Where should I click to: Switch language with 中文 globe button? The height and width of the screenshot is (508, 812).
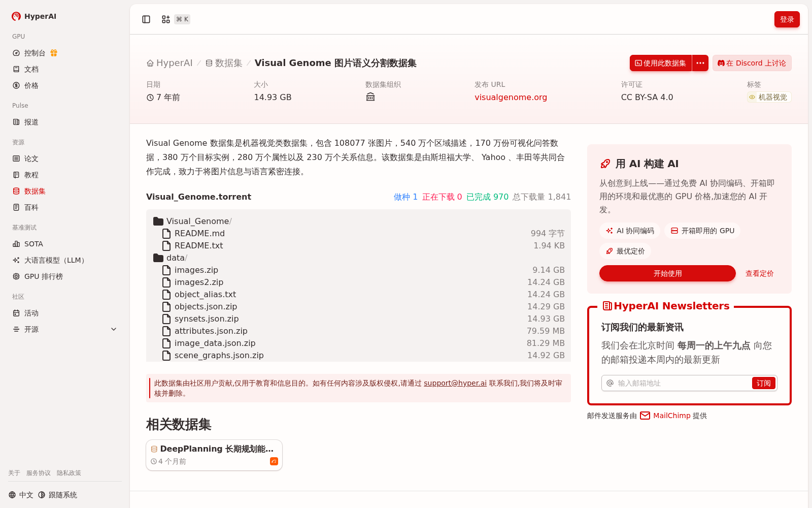21,495
